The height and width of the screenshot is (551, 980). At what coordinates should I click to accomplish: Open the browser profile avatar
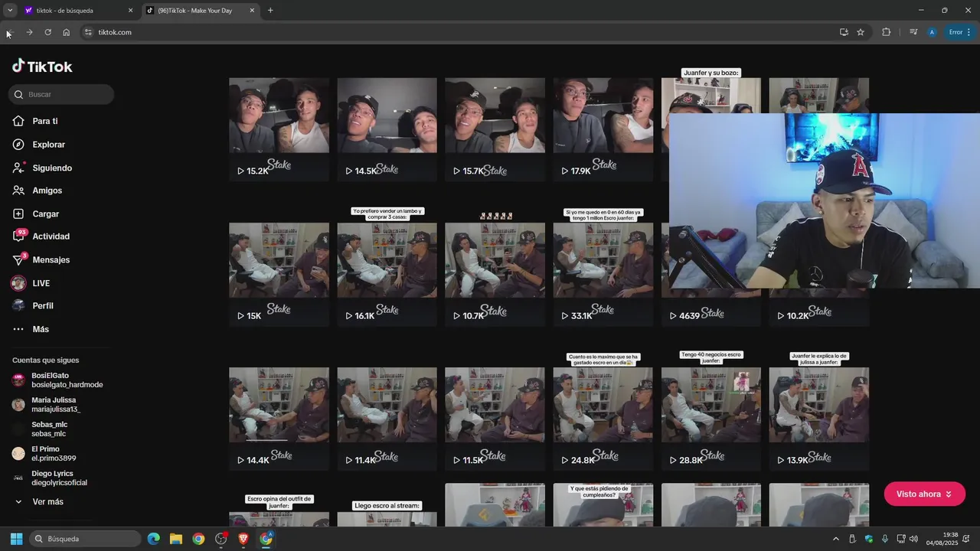932,32
